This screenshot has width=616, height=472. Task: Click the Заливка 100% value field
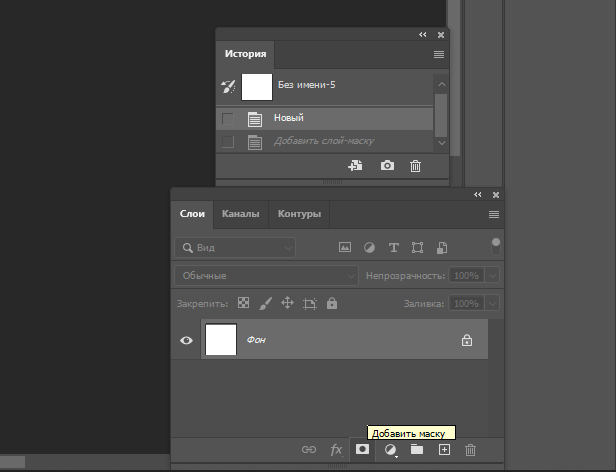pyautogui.click(x=466, y=303)
